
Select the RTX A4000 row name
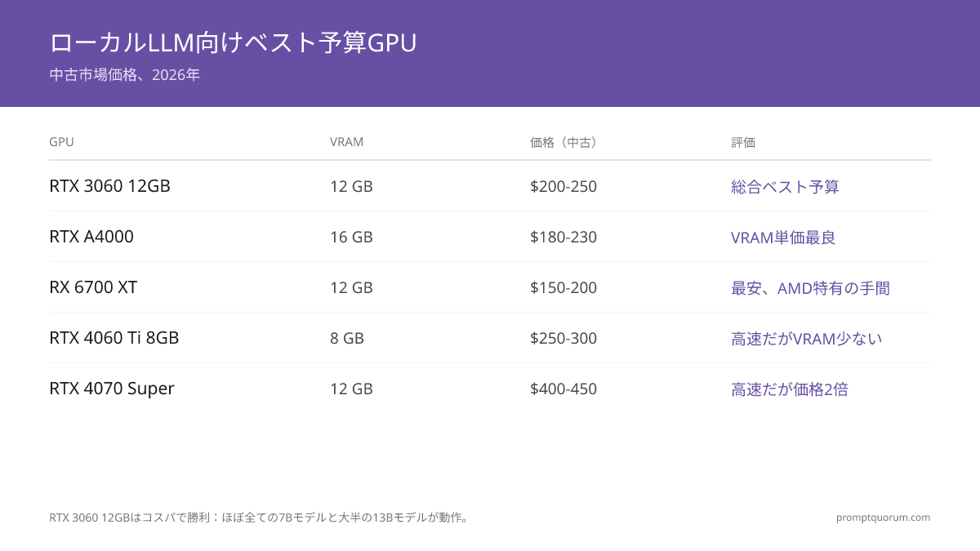tap(91, 237)
